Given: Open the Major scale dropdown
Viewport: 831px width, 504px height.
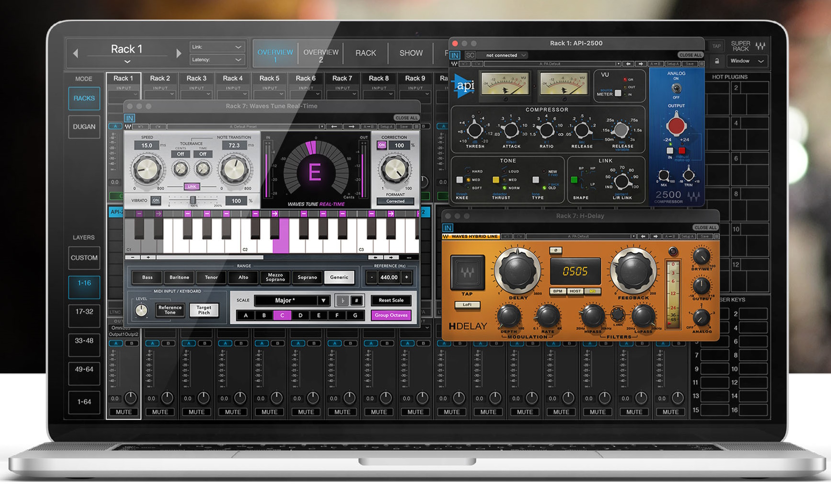Looking at the screenshot, I should [x=291, y=300].
